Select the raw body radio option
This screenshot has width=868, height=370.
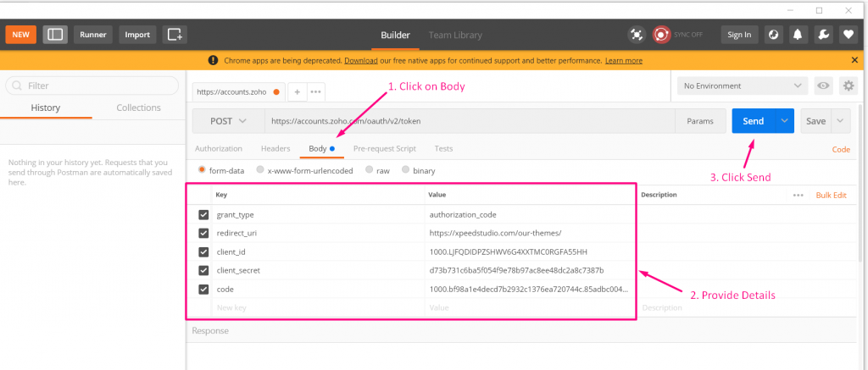point(370,170)
